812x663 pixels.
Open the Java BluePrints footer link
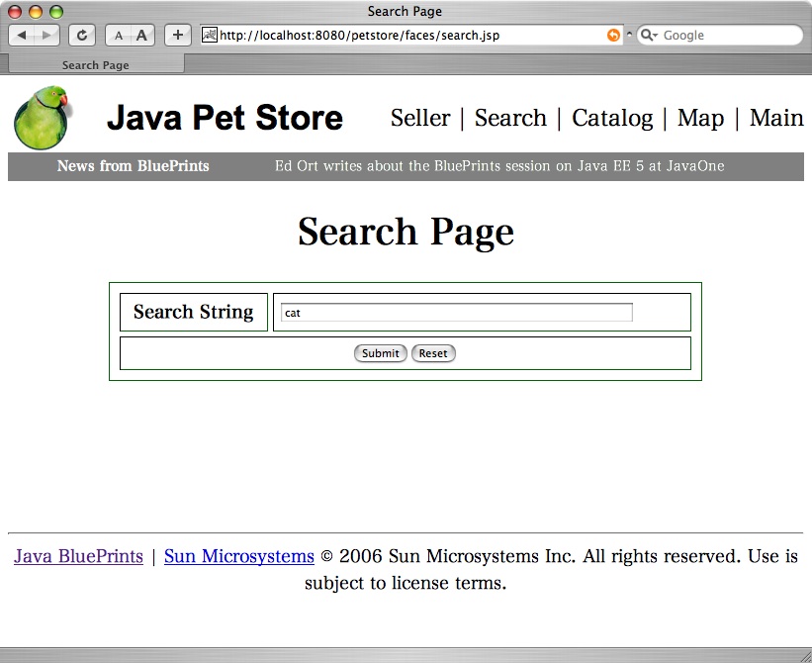[x=78, y=556]
